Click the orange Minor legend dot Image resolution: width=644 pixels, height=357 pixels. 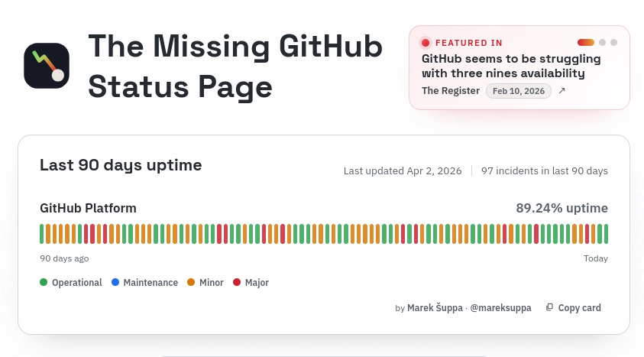coord(191,283)
